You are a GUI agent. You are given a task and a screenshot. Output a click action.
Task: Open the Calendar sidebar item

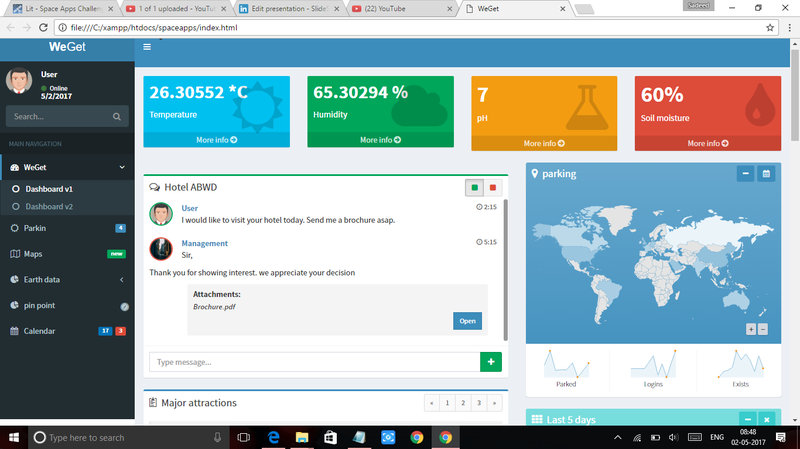point(40,331)
